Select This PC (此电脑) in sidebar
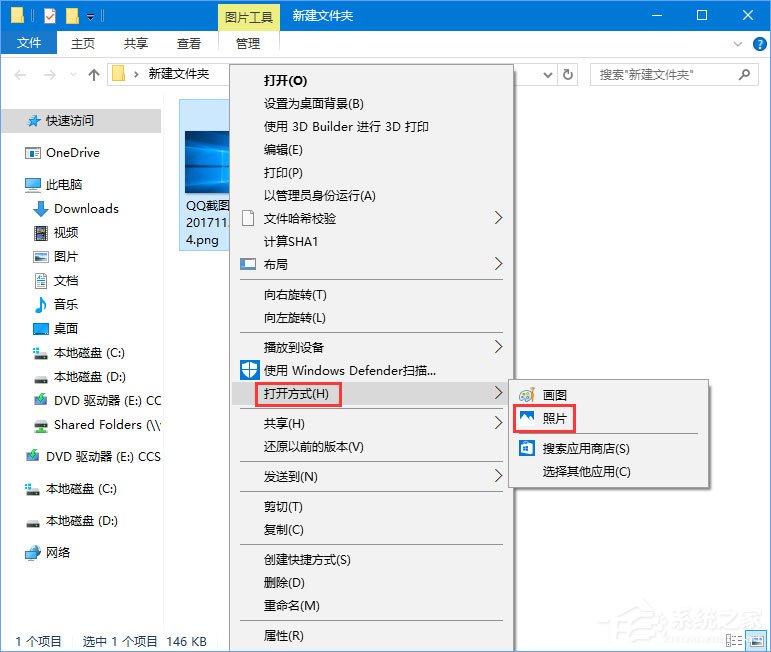 pos(64,184)
